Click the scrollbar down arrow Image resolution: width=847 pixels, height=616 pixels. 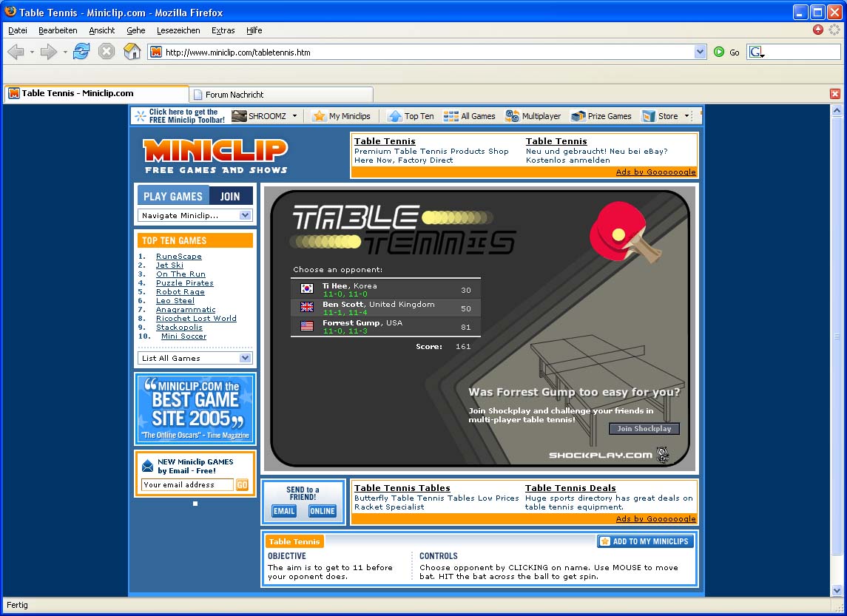837,590
